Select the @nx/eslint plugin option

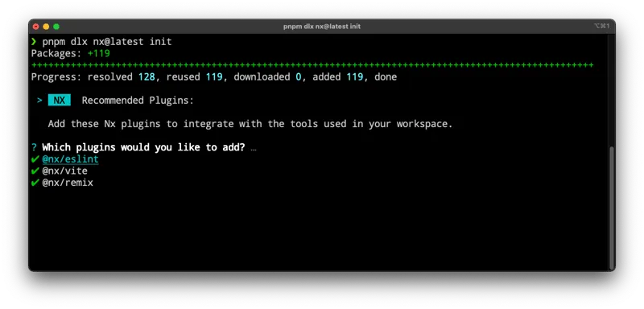tap(70, 159)
